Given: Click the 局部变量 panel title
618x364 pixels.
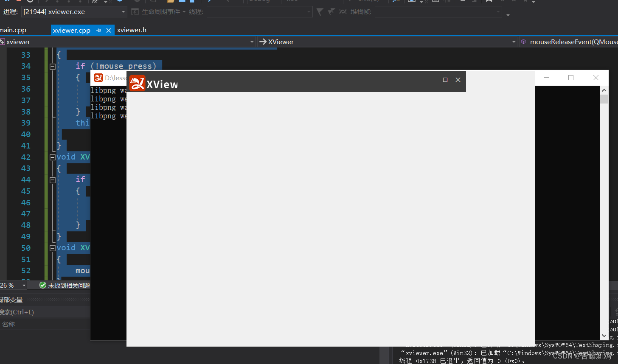Looking at the screenshot, I should pyautogui.click(x=11, y=300).
